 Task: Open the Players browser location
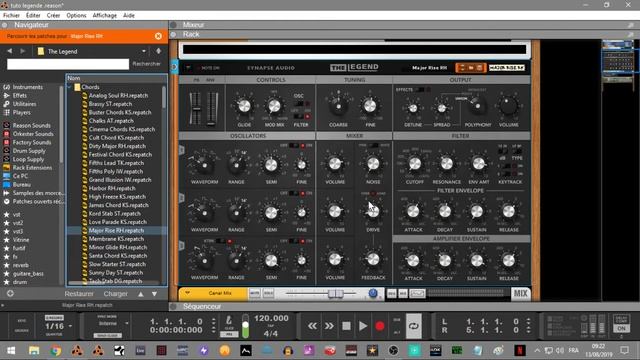pos(21,112)
